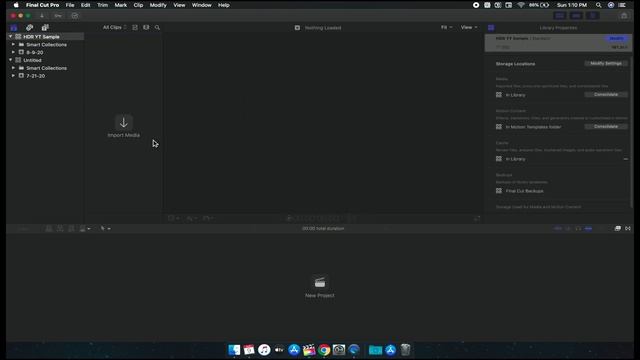Click the connect clip to storyline icon
This screenshot has width=640, height=360.
[x=49, y=229]
